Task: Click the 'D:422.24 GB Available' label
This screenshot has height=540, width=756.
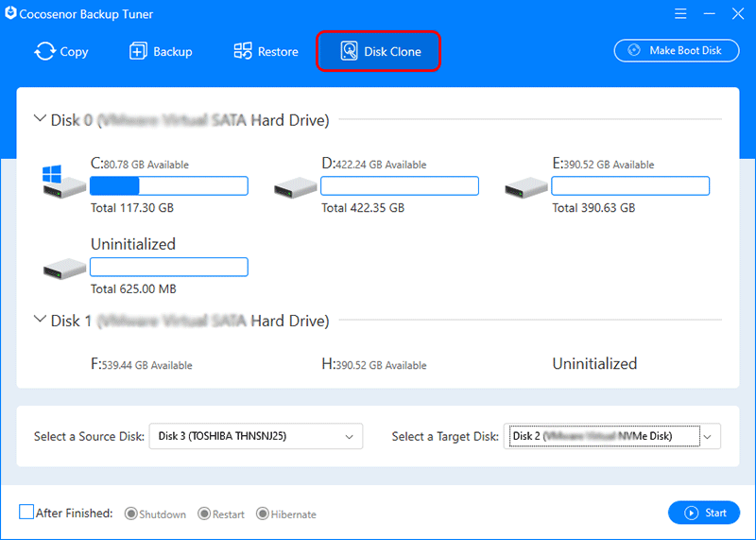Action: [x=374, y=164]
